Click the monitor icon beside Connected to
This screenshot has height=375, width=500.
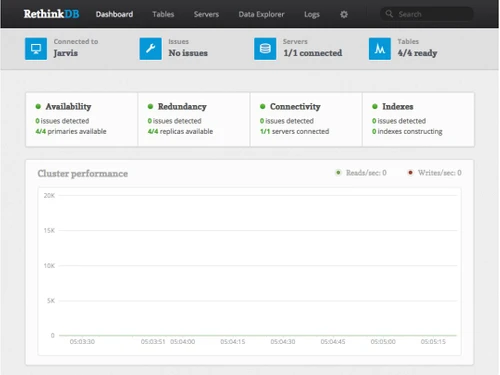(x=36, y=49)
